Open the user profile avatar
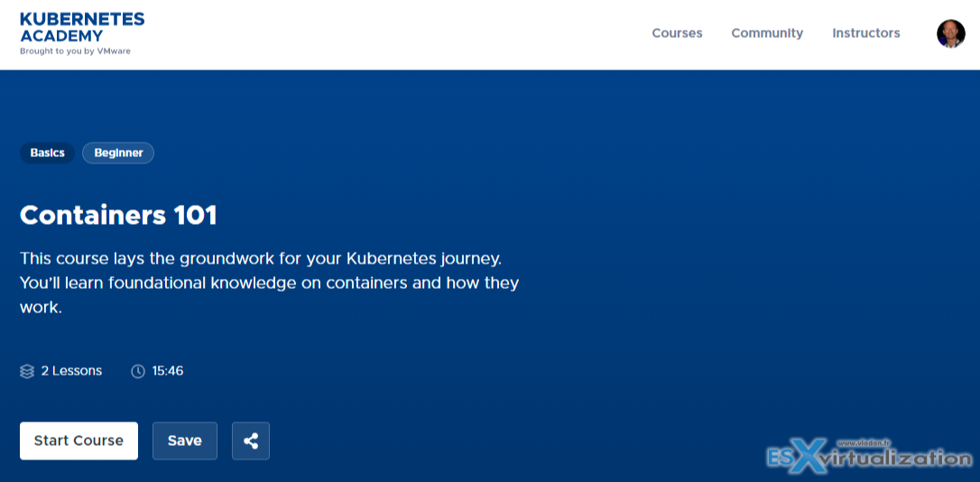 click(x=950, y=33)
